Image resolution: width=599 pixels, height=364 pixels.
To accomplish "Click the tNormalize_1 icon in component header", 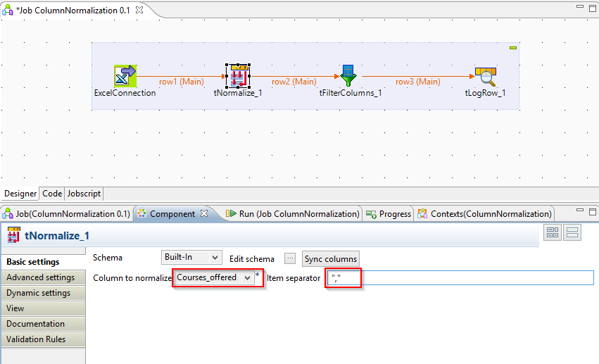I will tap(14, 235).
